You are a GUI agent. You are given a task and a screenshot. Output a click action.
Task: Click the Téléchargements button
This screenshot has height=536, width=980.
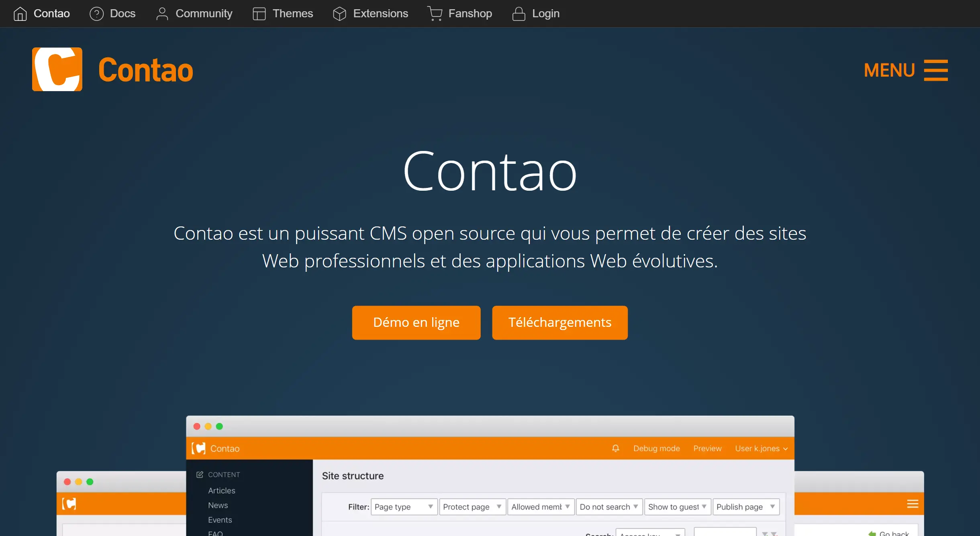559,322
